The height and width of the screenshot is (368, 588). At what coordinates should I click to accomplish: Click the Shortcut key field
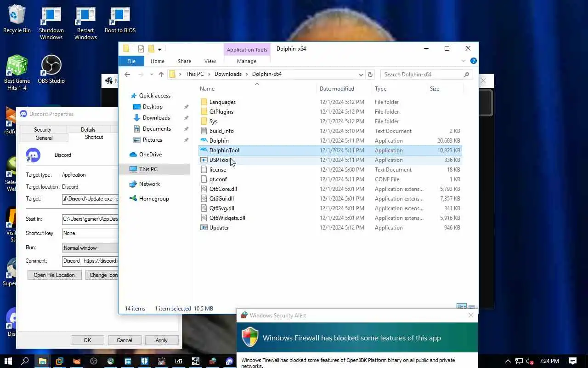pos(90,234)
